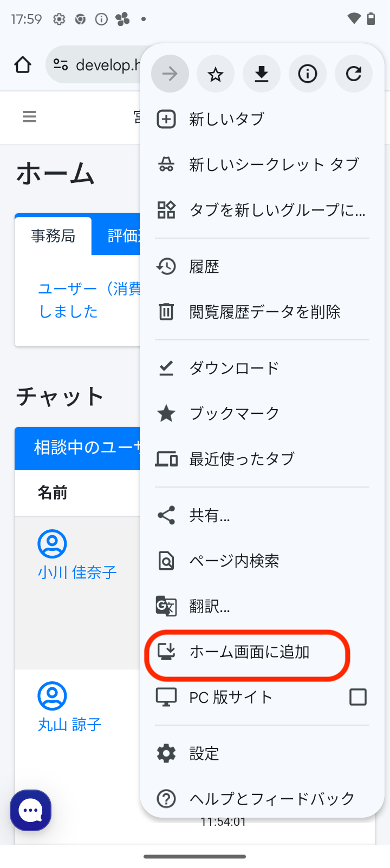This screenshot has height=868, width=390.
Task: Open 丸山 諒子 user link
Action: pyautogui.click(x=70, y=724)
